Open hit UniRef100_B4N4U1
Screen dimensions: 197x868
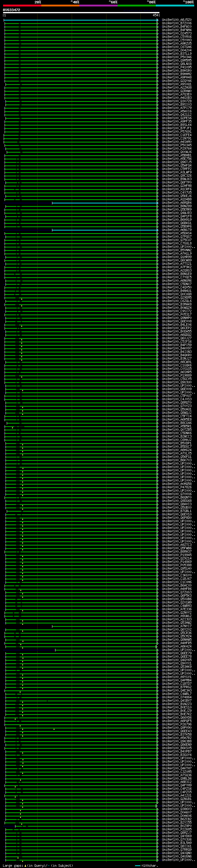click(x=177, y=291)
